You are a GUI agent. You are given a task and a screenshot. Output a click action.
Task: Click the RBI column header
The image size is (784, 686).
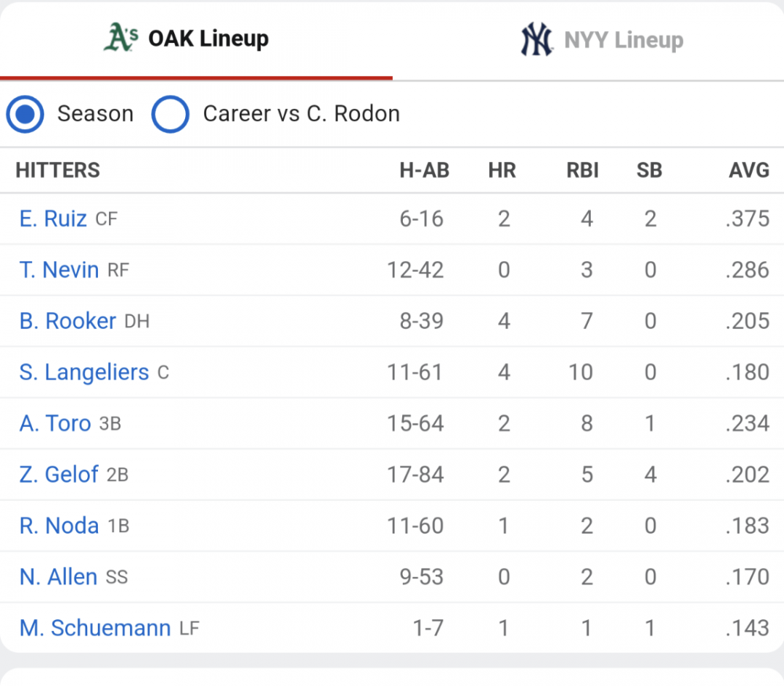click(x=582, y=171)
